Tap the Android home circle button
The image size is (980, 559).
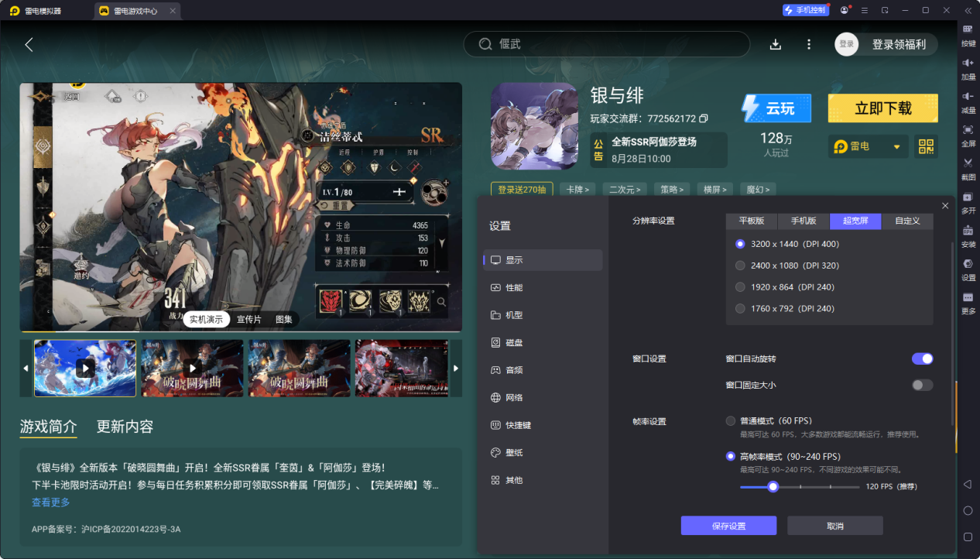[x=968, y=510]
